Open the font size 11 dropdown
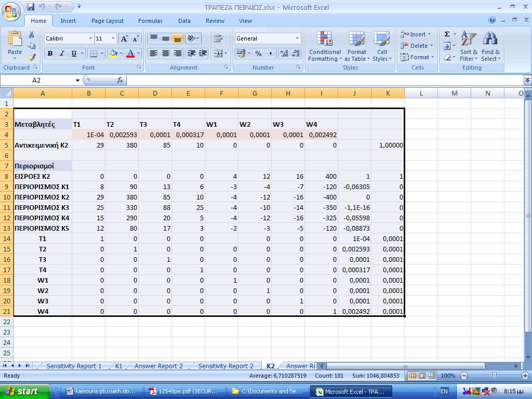The image size is (532, 399). pyautogui.click(x=113, y=38)
